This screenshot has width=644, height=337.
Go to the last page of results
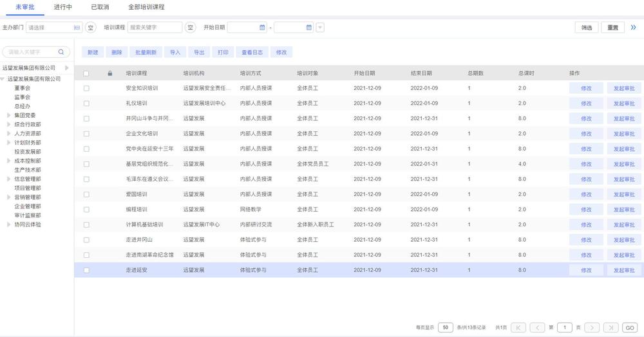(x=611, y=327)
